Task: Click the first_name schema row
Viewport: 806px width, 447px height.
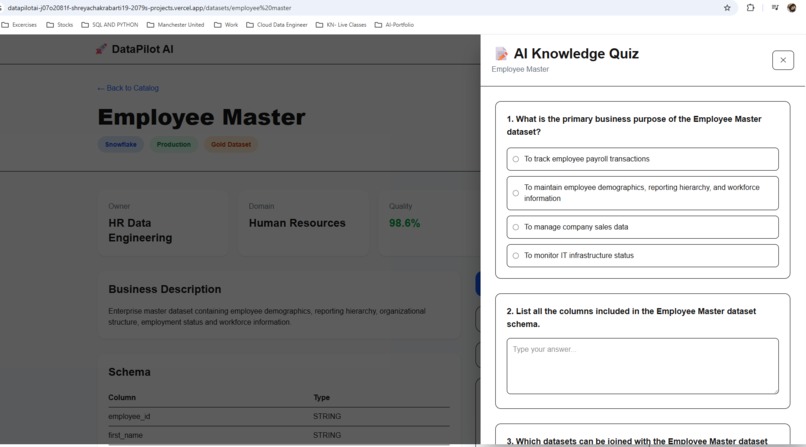Action: [x=279, y=435]
